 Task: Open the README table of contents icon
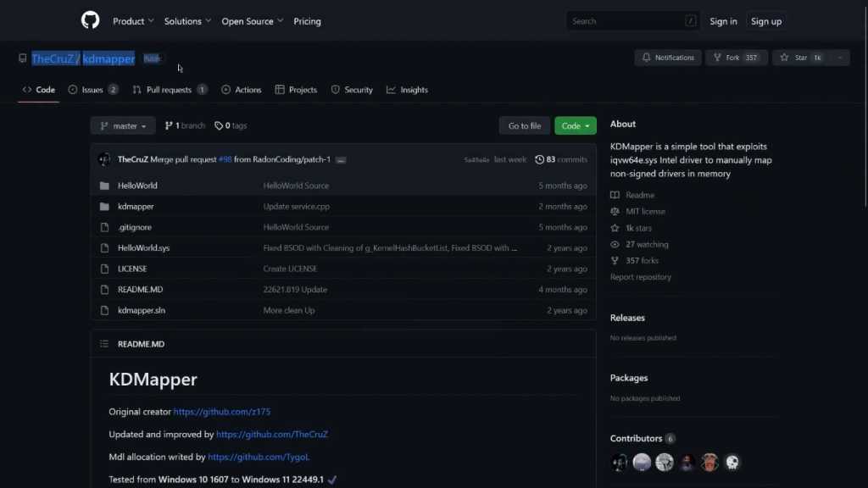(x=104, y=344)
